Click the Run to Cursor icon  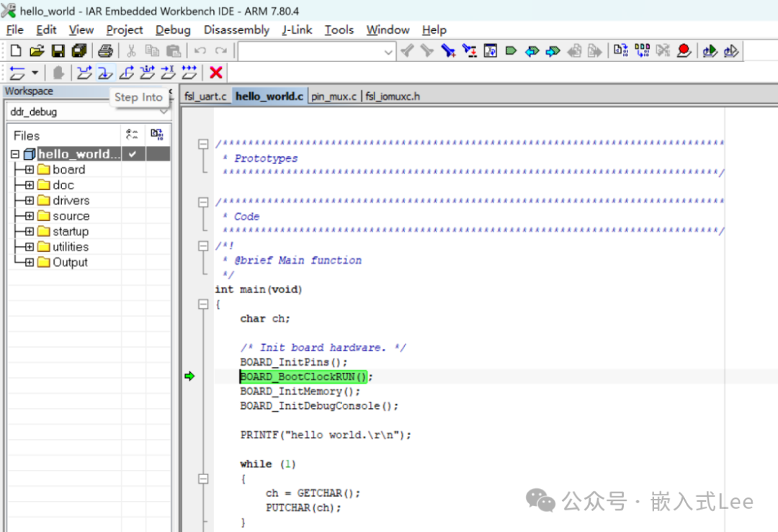(168, 72)
